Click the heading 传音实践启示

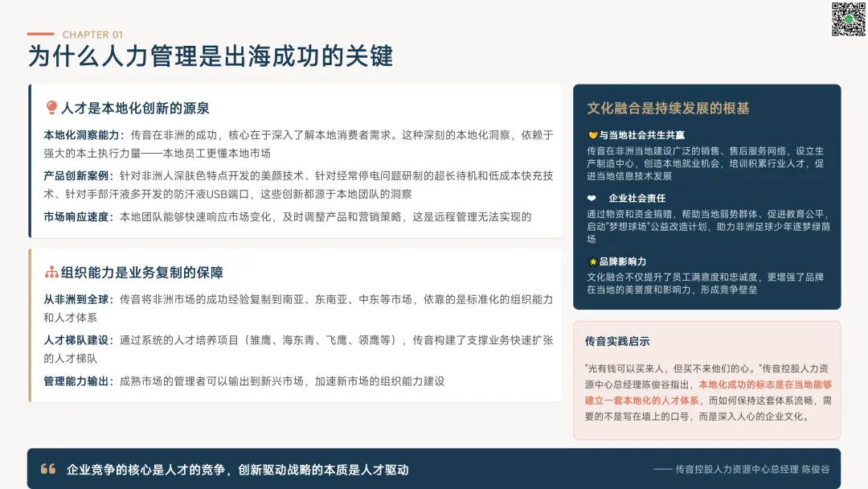coord(617,341)
